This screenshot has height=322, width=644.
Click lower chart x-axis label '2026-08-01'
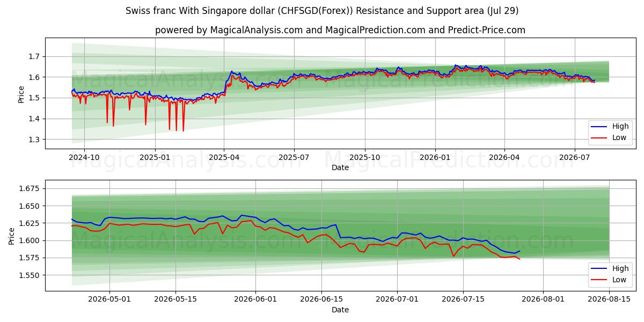[x=544, y=300]
